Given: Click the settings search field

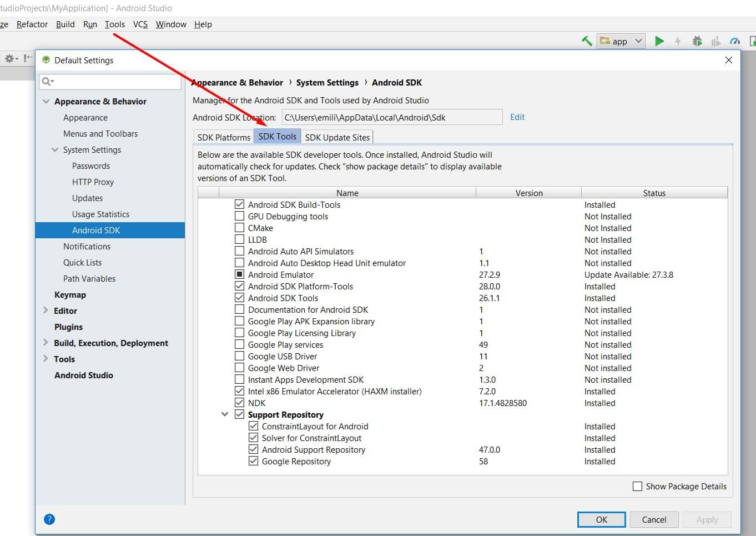Looking at the screenshot, I should [111, 82].
